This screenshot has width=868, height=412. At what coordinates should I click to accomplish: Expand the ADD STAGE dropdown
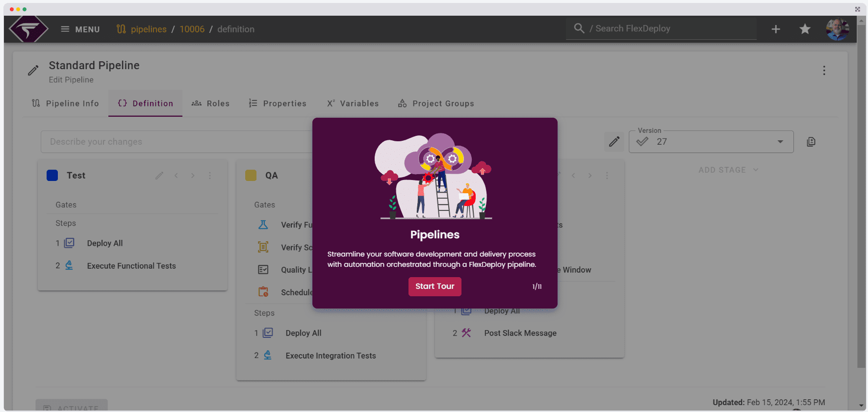tap(728, 170)
